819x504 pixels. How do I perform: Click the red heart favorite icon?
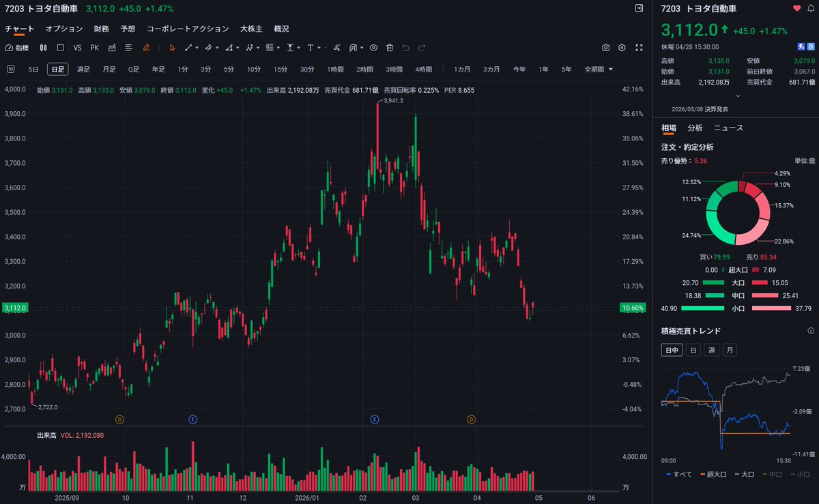point(796,8)
